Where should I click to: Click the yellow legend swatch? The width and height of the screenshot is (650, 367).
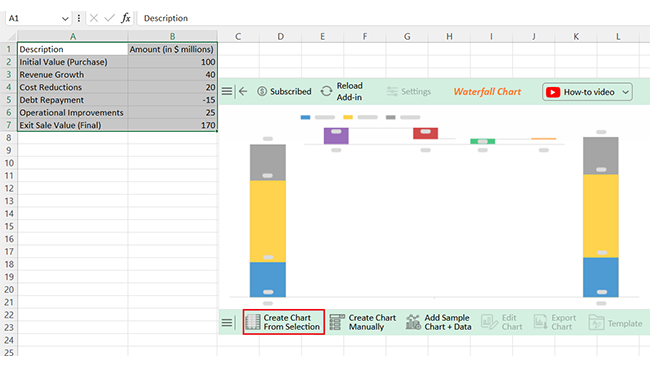(348, 117)
